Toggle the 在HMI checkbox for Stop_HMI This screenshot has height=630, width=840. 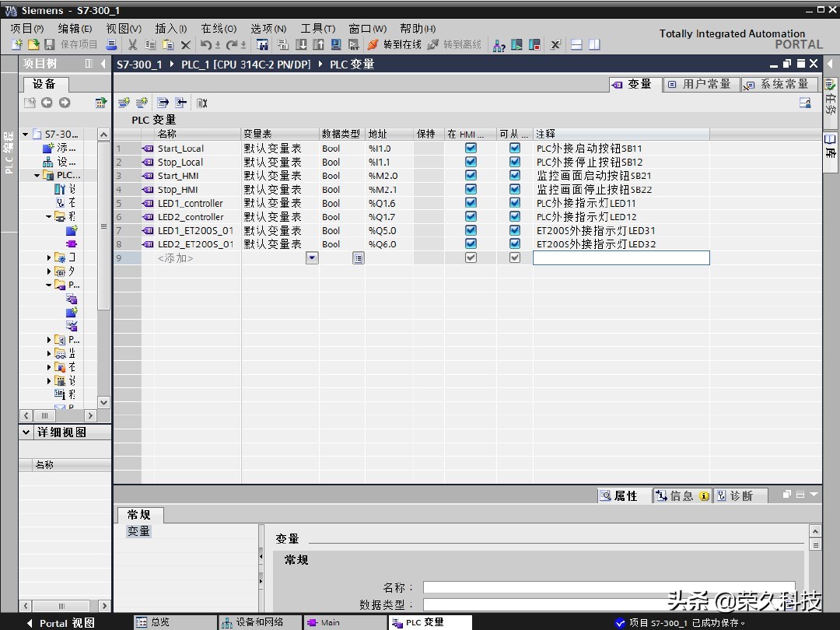(471, 189)
